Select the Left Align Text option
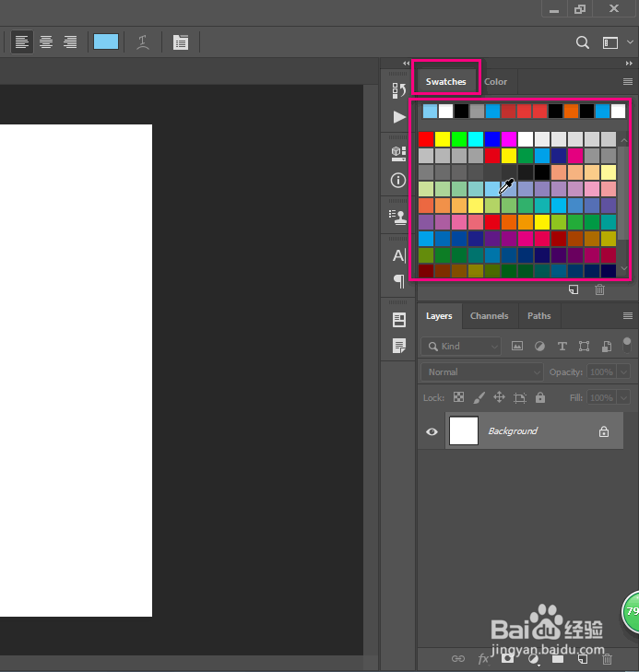This screenshot has height=672, width=639. (x=22, y=42)
